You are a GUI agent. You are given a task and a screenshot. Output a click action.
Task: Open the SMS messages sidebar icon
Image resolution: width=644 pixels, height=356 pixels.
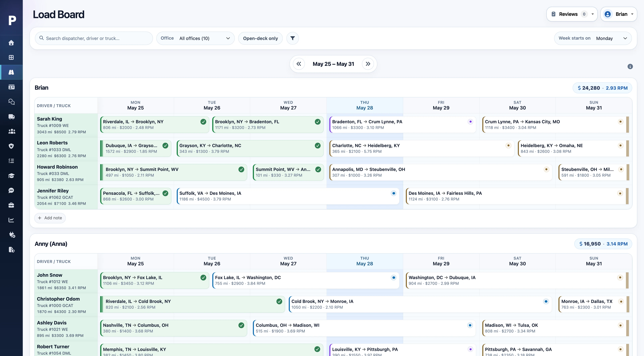(11, 191)
